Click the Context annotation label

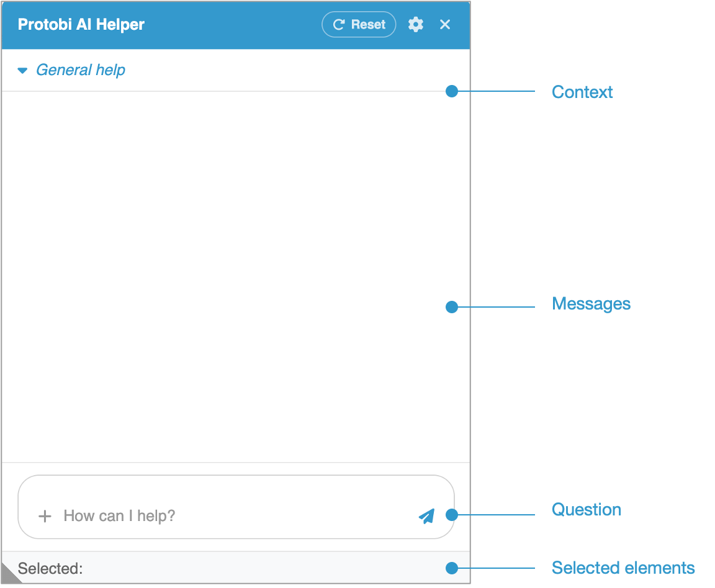tap(582, 92)
